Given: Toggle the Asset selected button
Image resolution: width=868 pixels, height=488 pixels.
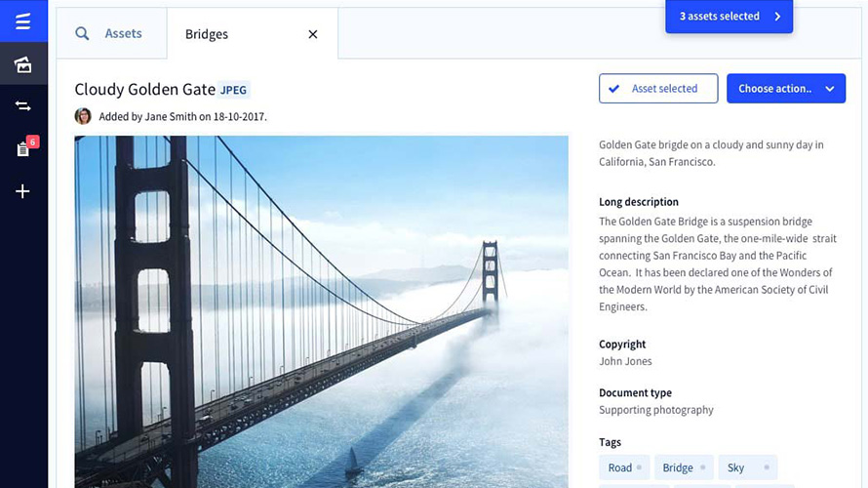Looking at the screenshot, I should [x=658, y=89].
